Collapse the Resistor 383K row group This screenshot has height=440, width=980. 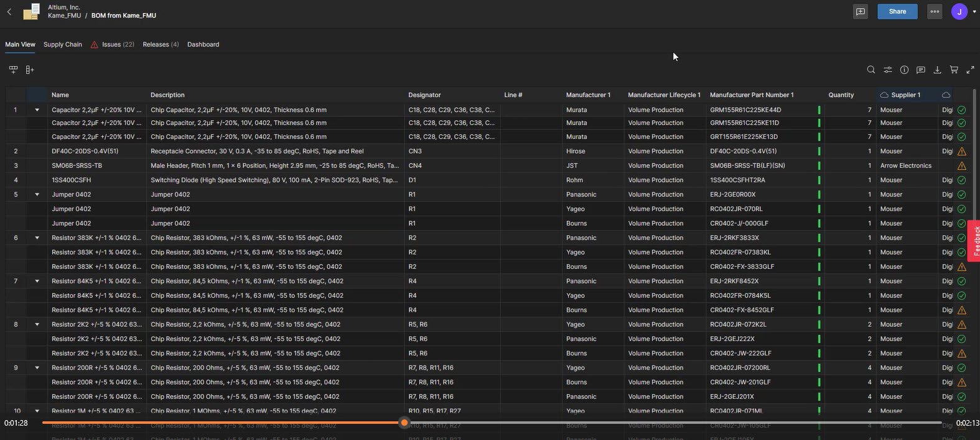tap(37, 238)
